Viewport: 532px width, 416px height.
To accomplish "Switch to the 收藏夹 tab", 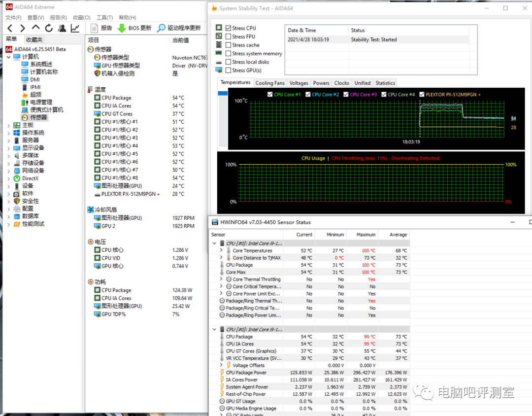I will [34, 40].
